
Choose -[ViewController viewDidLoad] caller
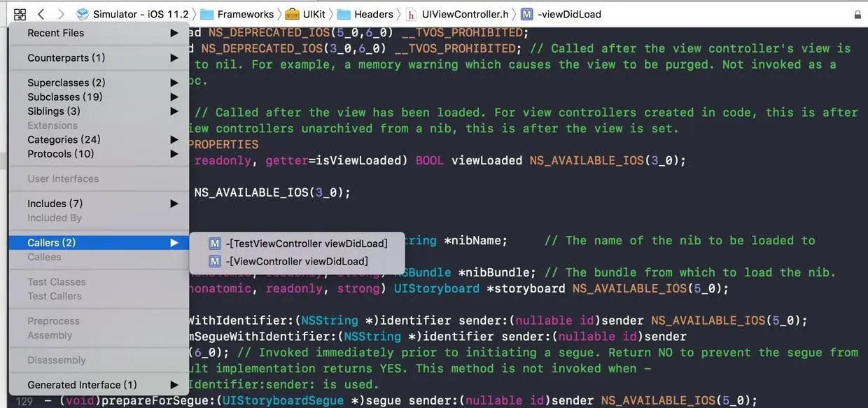coord(297,261)
